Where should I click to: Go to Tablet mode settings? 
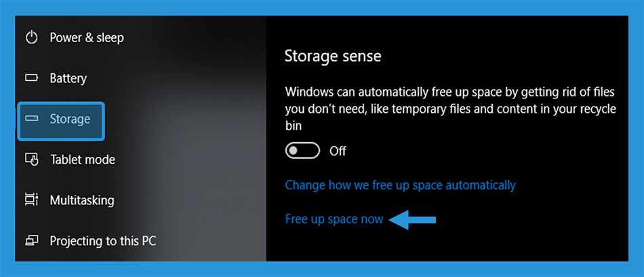click(x=83, y=160)
